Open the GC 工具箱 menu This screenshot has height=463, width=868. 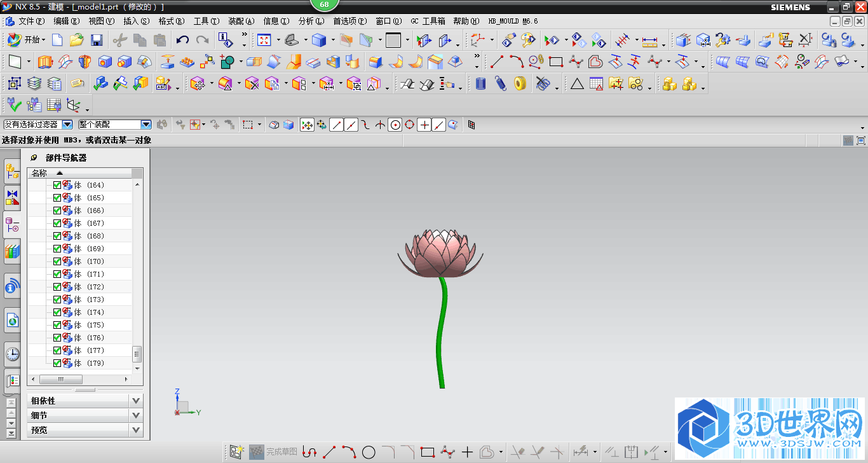pos(428,21)
